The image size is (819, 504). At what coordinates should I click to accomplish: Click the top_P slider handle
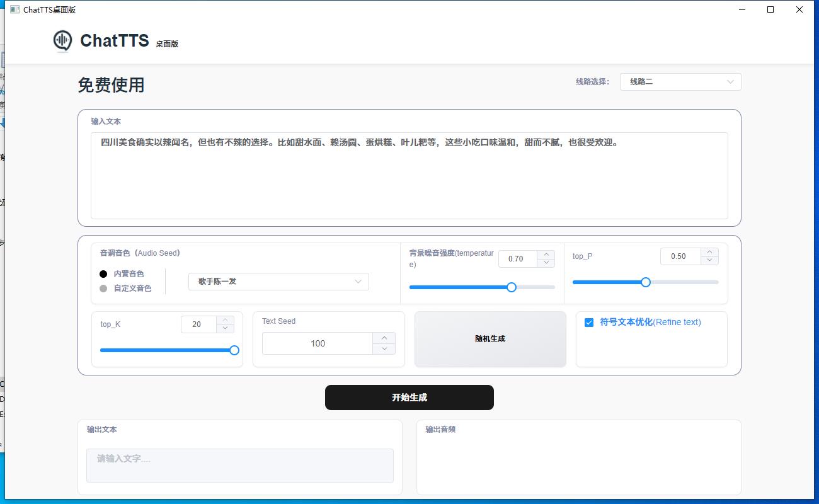(x=646, y=282)
